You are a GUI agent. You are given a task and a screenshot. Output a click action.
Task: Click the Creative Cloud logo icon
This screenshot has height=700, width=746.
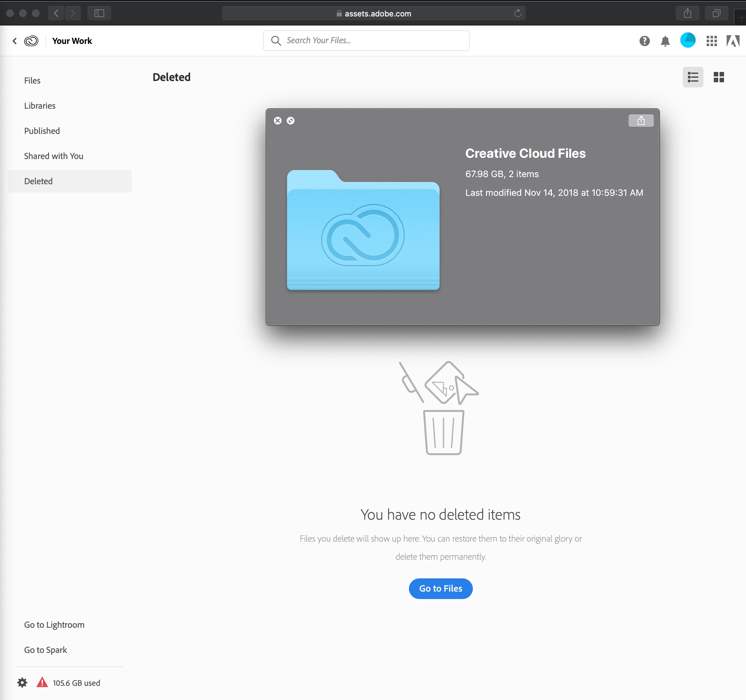[31, 41]
